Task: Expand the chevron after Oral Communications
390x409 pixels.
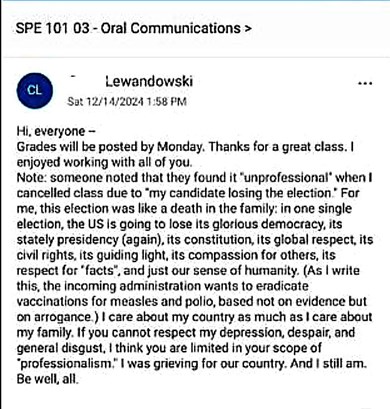Action: (x=247, y=29)
